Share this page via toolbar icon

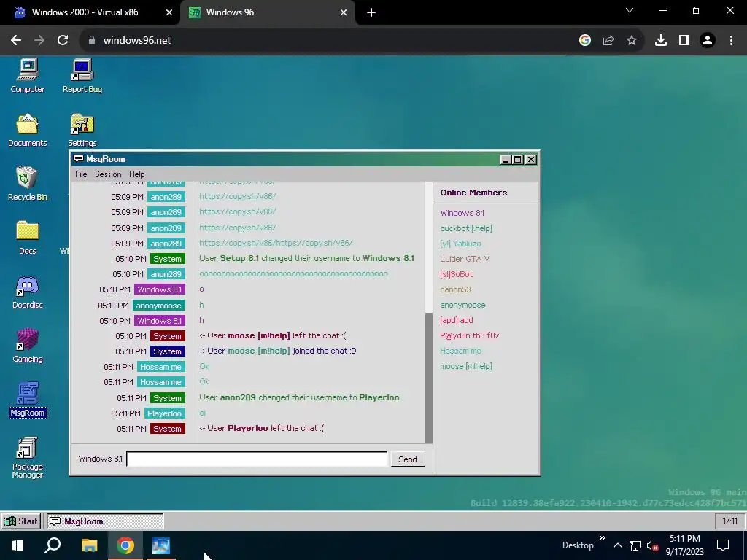coord(608,41)
